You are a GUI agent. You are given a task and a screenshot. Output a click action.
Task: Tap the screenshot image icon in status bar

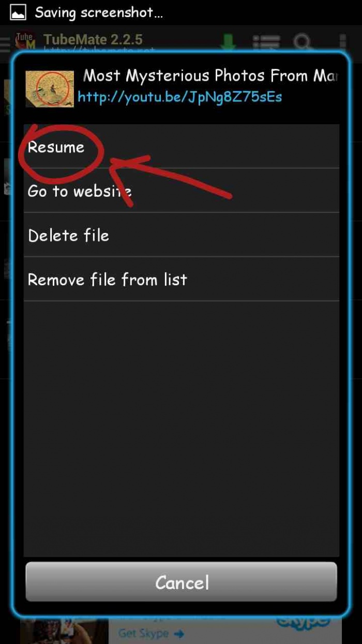pyautogui.click(x=18, y=13)
